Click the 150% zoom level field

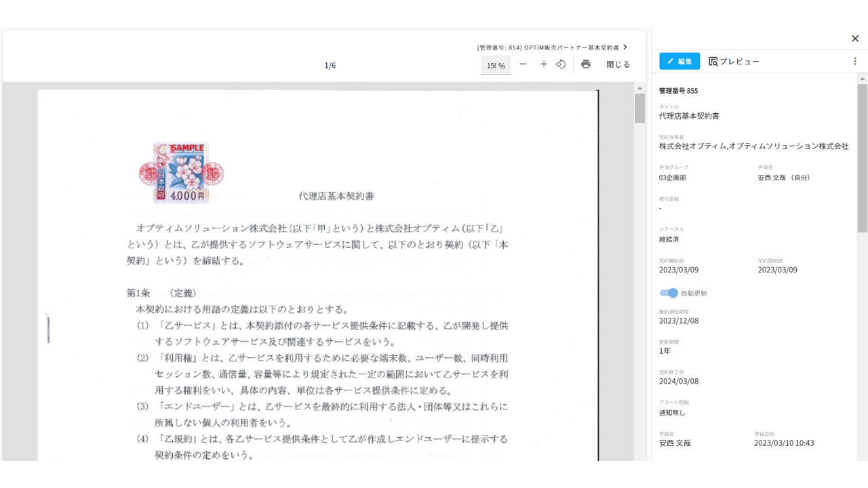click(x=496, y=65)
